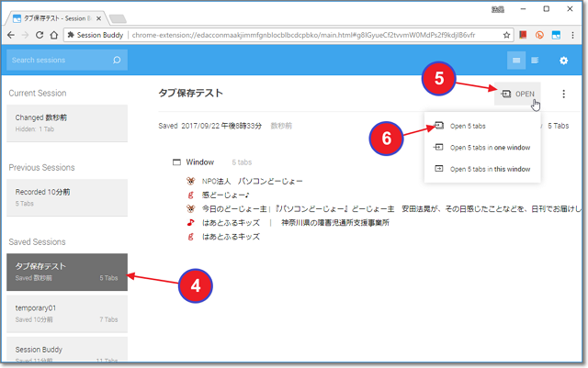Viewport: 588px width, 368px height.
Task: Click the Window icon above tab list
Action: [x=175, y=162]
